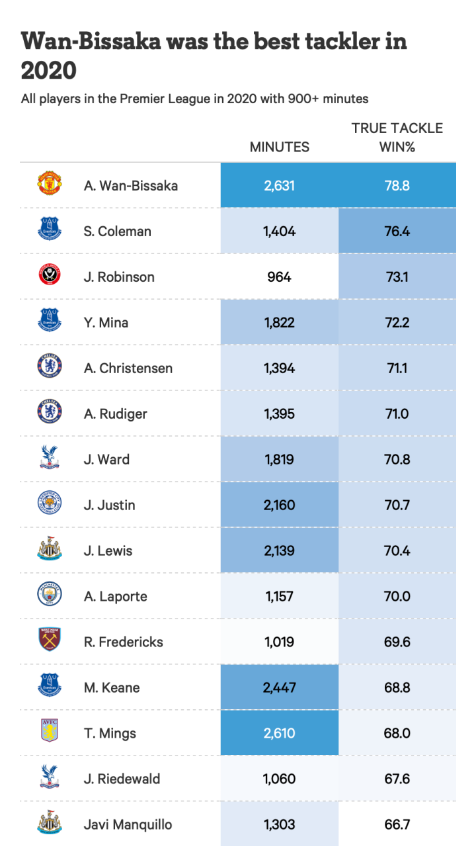Select the A. Wan-Bissaka player name
This screenshot has height=868, width=476.
[x=131, y=186]
